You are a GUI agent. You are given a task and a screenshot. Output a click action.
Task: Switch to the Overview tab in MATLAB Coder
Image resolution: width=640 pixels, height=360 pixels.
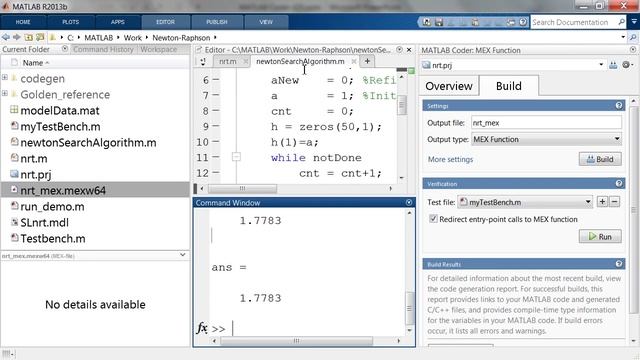tap(449, 86)
